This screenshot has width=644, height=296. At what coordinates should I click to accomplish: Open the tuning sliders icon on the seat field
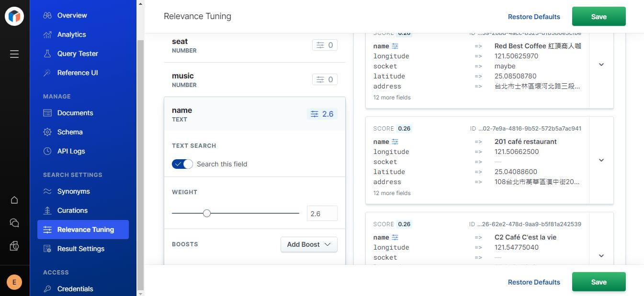[321, 44]
